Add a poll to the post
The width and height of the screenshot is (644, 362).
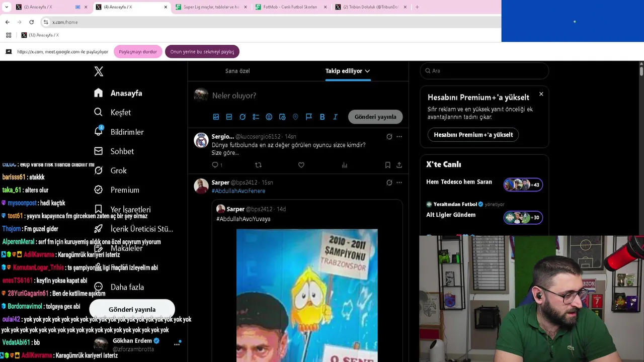pyautogui.click(x=256, y=117)
